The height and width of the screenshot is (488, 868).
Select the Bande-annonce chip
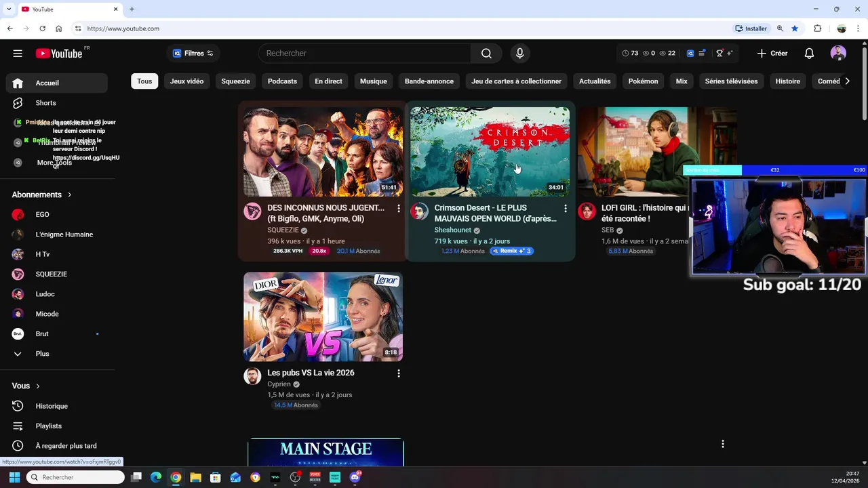point(429,81)
